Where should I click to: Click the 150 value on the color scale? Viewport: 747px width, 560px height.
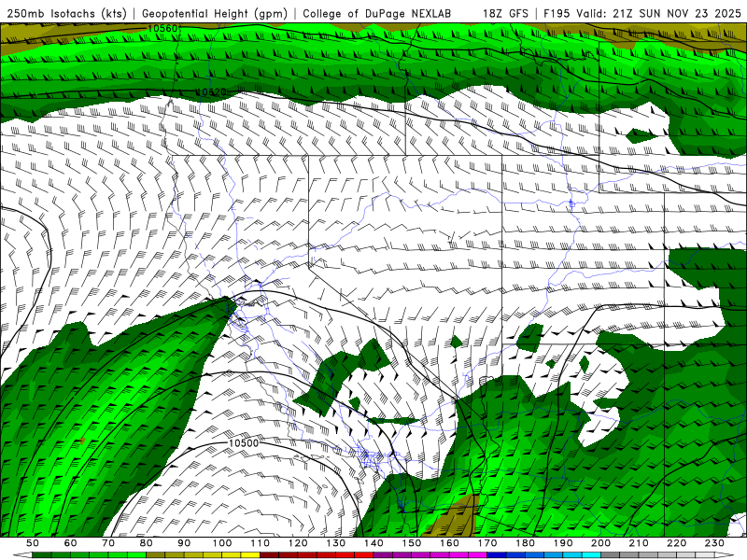coord(412,543)
